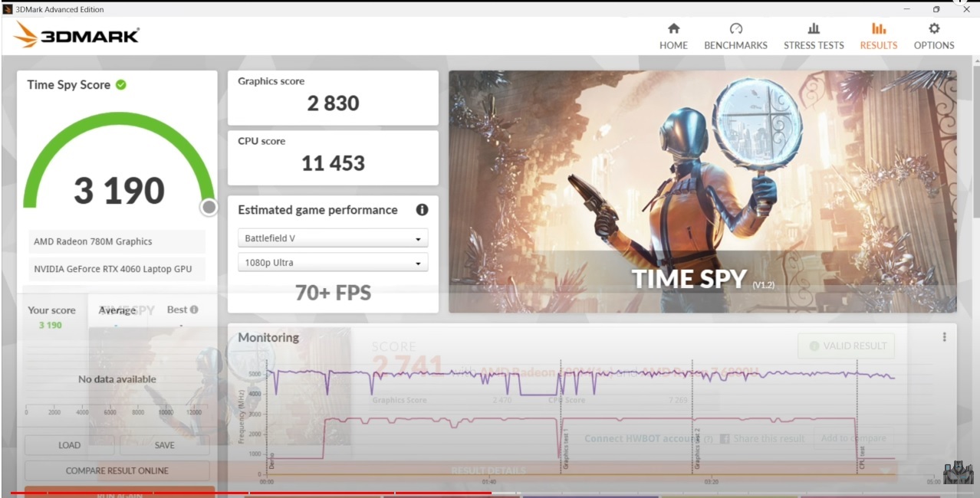Click COMPARE RESULT ONLINE
This screenshot has width=980, height=498.
point(117,470)
